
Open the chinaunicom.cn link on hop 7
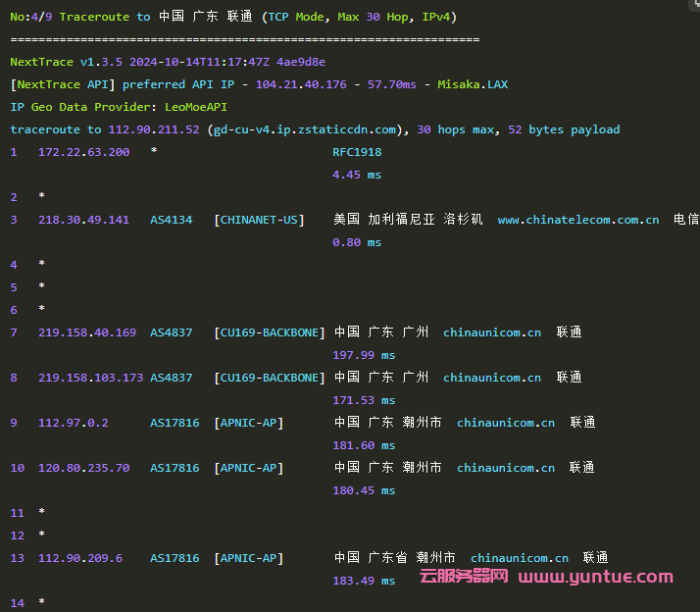(x=491, y=332)
